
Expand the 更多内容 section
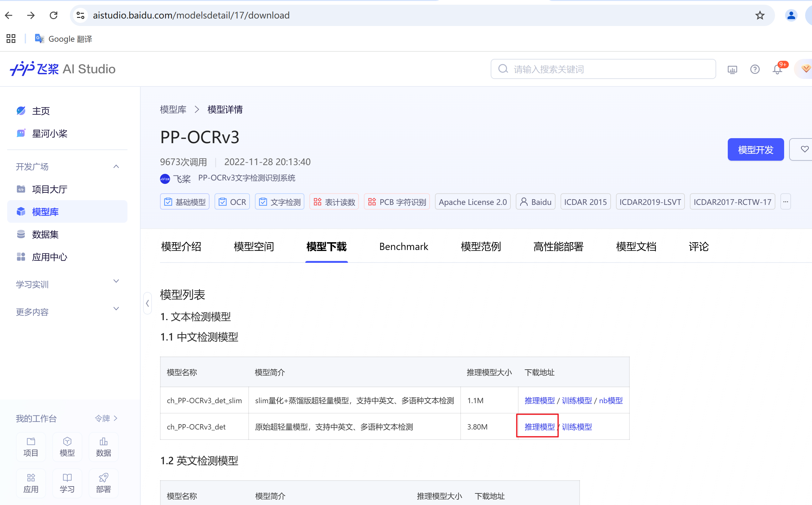click(x=32, y=312)
